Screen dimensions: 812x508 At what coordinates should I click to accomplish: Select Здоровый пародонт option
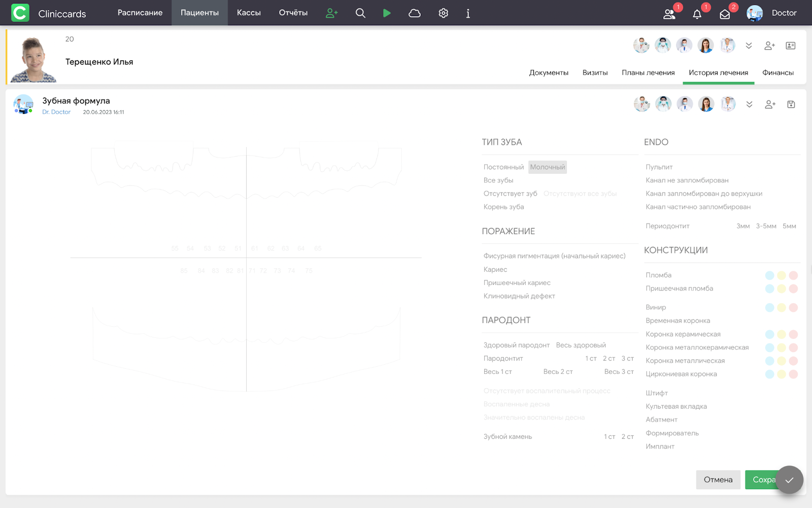coord(516,345)
